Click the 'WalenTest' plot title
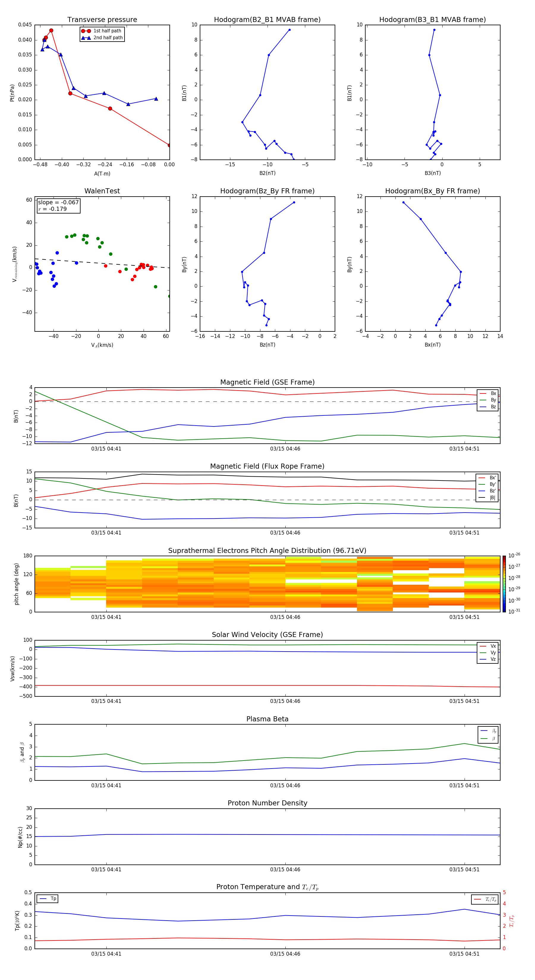 [x=102, y=191]
